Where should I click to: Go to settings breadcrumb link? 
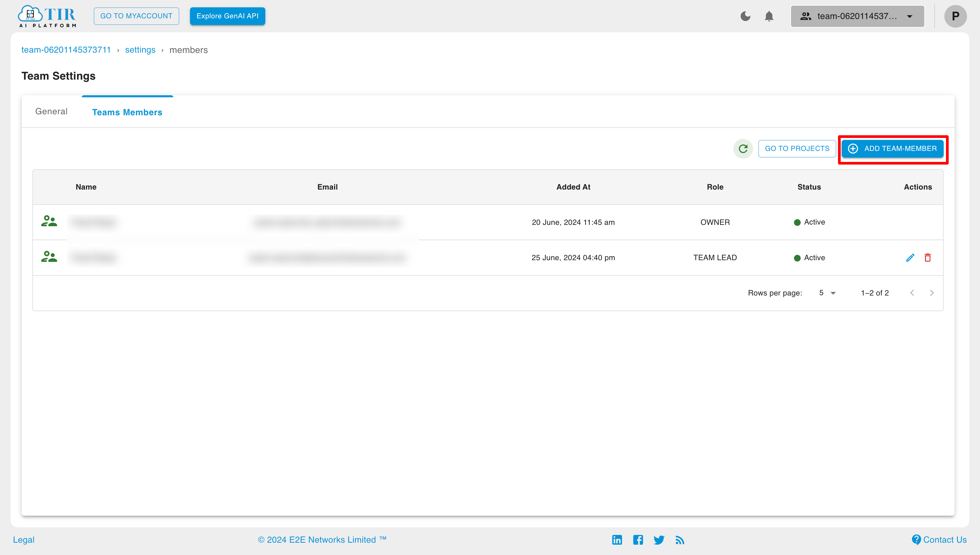tap(140, 50)
